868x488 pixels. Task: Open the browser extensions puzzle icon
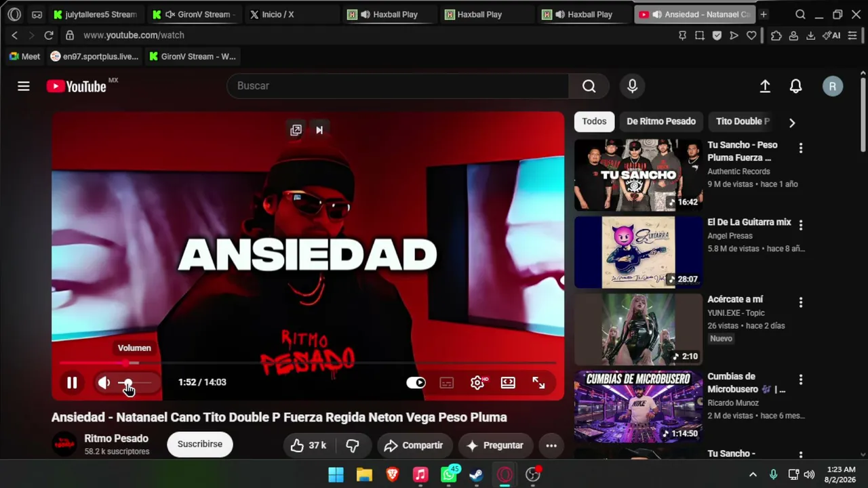776,35
